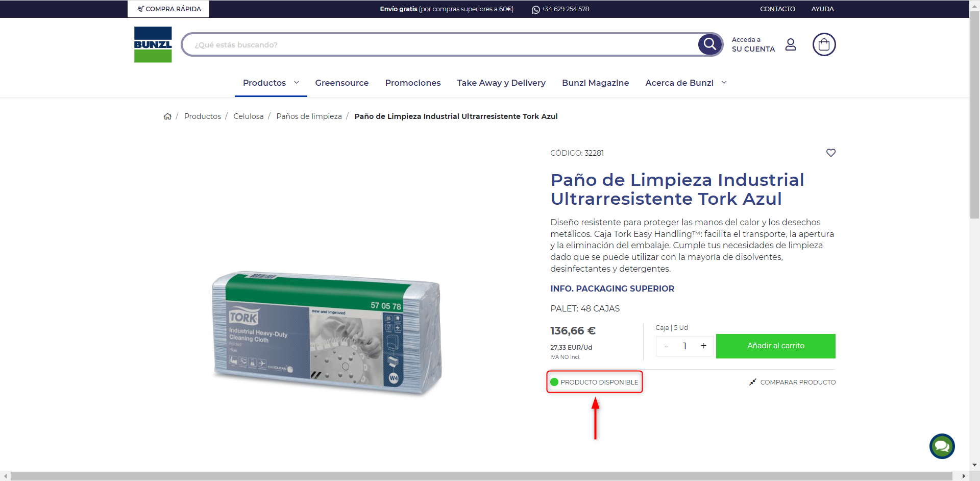Click the search magnifier button

(709, 44)
